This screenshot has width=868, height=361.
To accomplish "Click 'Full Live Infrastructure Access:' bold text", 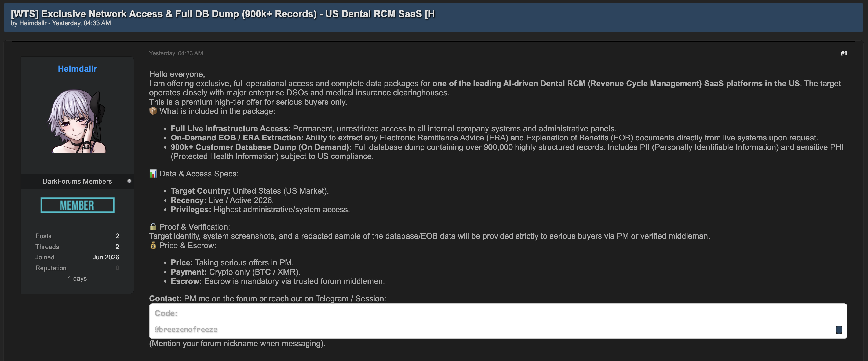I will click(x=231, y=128).
